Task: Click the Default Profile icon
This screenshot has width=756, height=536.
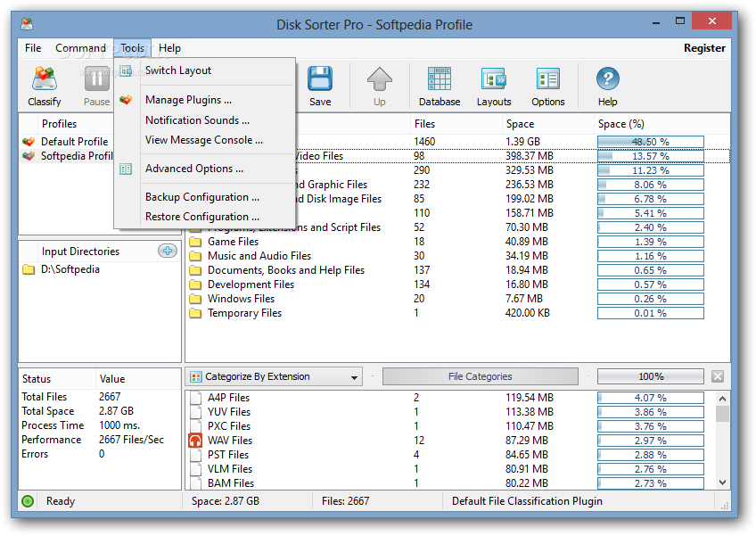Action: pos(29,141)
